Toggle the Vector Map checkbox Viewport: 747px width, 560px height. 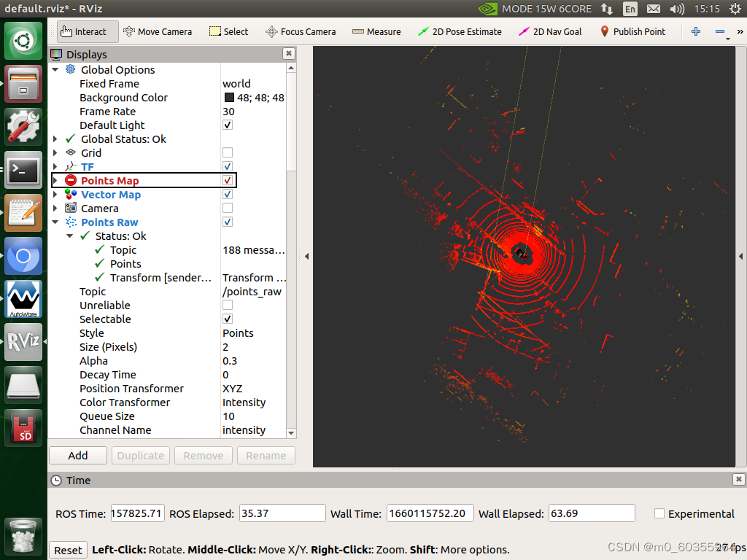(228, 194)
